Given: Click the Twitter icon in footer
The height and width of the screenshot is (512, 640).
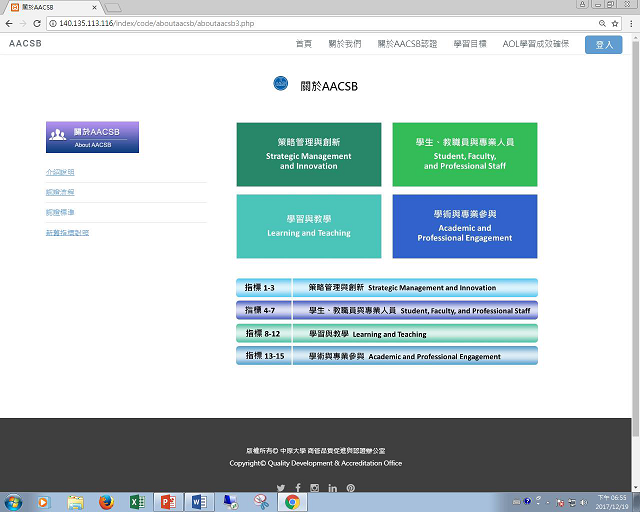Looking at the screenshot, I should pos(280,488).
